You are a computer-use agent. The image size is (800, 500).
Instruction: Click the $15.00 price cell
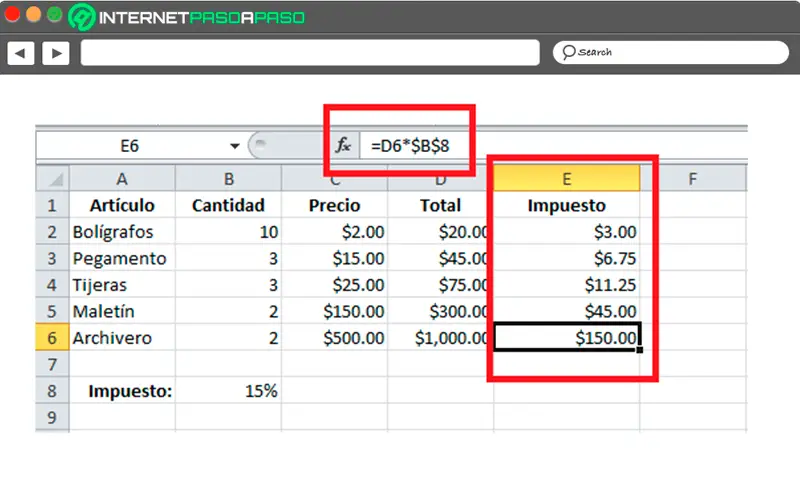pyautogui.click(x=335, y=258)
